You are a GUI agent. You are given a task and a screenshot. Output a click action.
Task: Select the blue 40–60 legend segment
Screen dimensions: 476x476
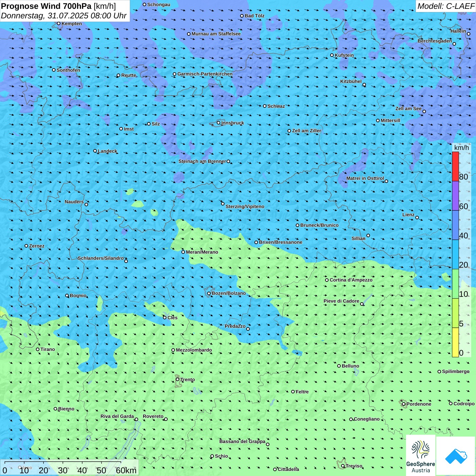point(455,225)
